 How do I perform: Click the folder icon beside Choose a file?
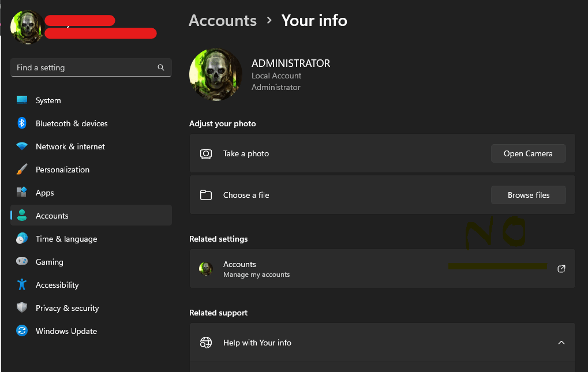(206, 195)
